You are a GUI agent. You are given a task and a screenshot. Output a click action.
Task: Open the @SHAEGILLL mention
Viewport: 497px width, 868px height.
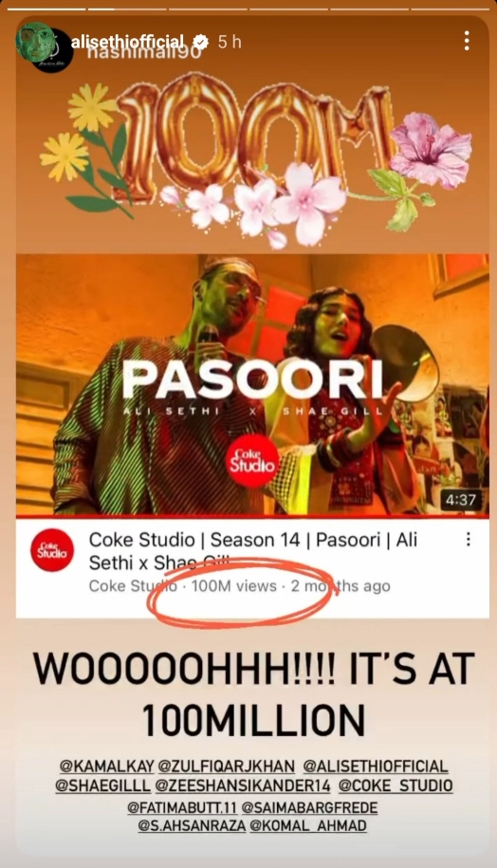click(x=102, y=785)
